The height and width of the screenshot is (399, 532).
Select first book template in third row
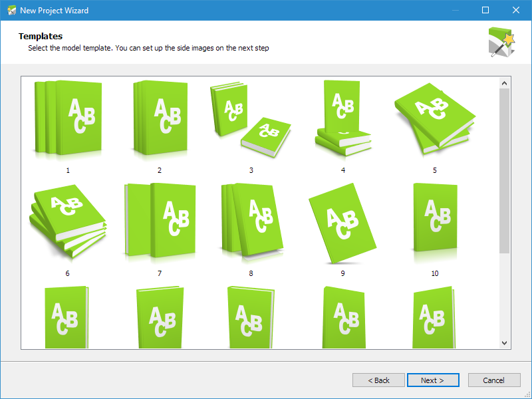click(67, 317)
